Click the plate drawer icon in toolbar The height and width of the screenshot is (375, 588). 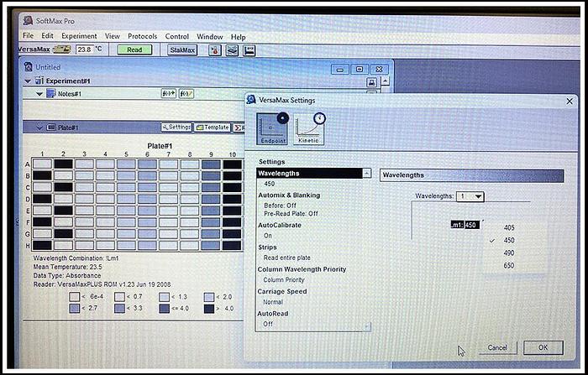pos(232,50)
